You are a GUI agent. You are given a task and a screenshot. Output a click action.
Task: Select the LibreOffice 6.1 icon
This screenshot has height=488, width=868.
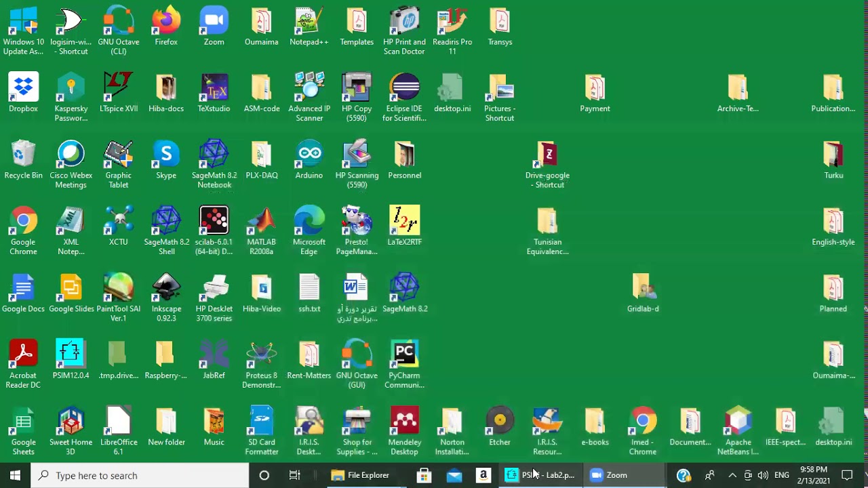tap(119, 432)
